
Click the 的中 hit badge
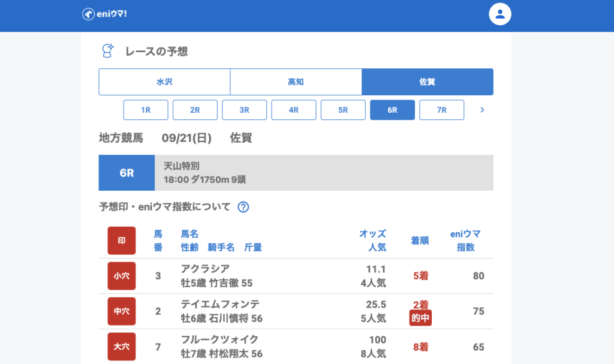point(420,318)
